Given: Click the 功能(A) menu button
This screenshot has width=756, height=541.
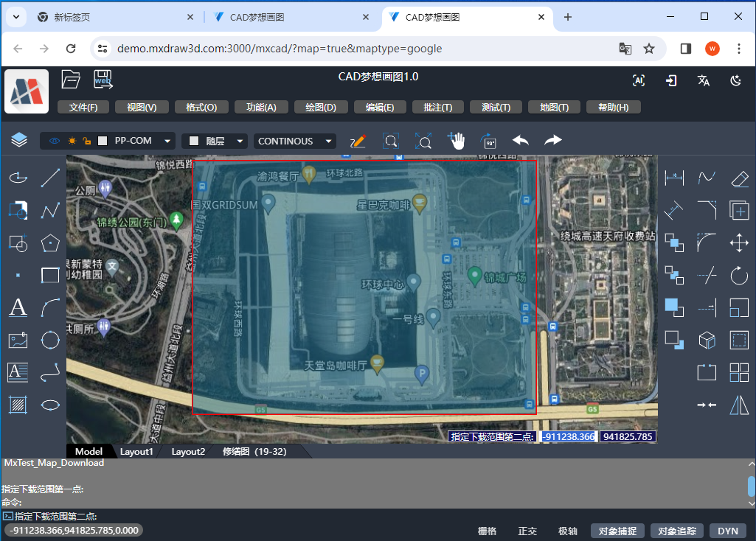Looking at the screenshot, I should pos(261,107).
